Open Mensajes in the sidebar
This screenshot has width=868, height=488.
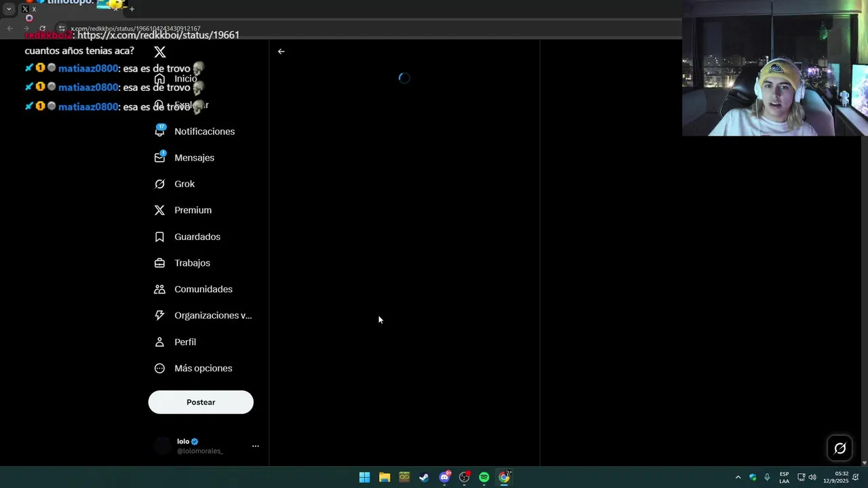click(x=184, y=158)
